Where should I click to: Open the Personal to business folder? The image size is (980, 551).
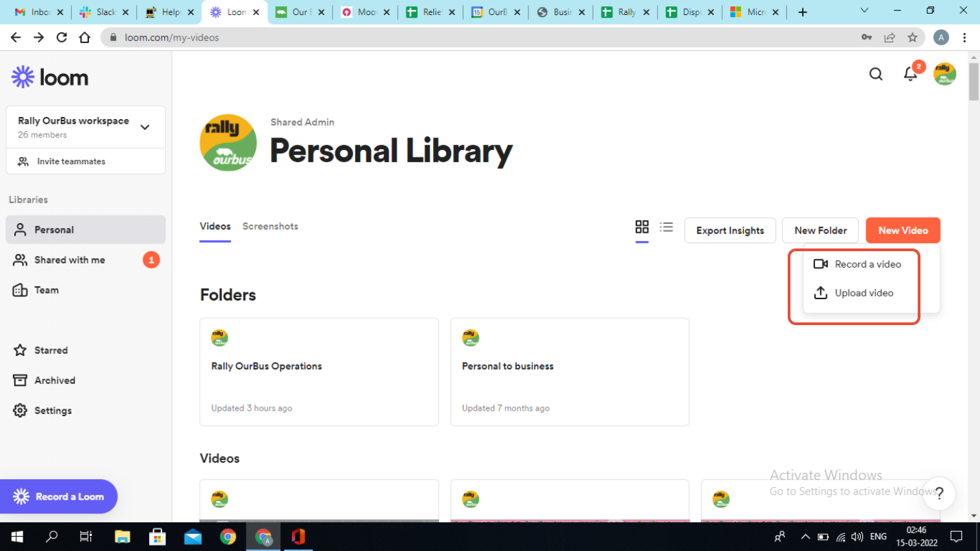569,372
